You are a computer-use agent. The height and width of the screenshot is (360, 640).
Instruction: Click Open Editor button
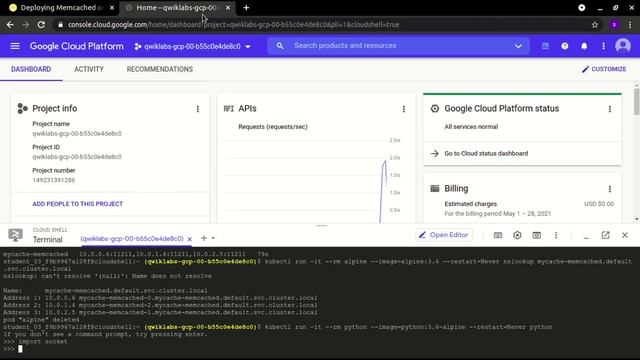tap(444, 235)
